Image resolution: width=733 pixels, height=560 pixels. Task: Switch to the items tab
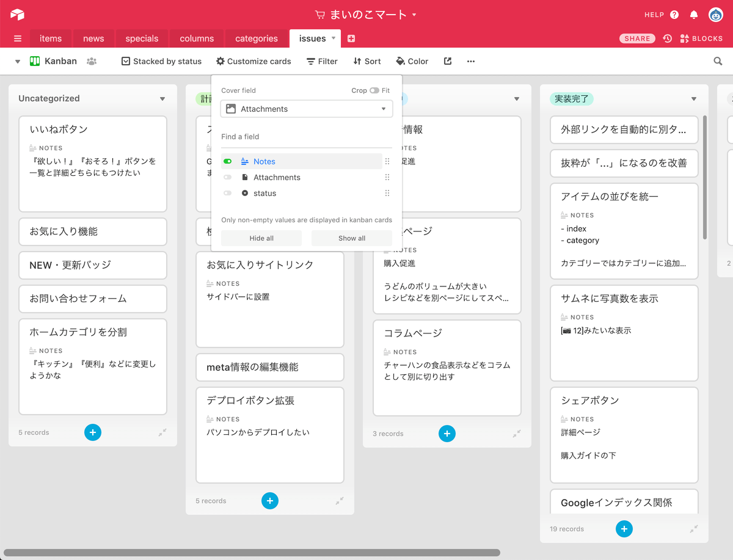[x=51, y=38]
